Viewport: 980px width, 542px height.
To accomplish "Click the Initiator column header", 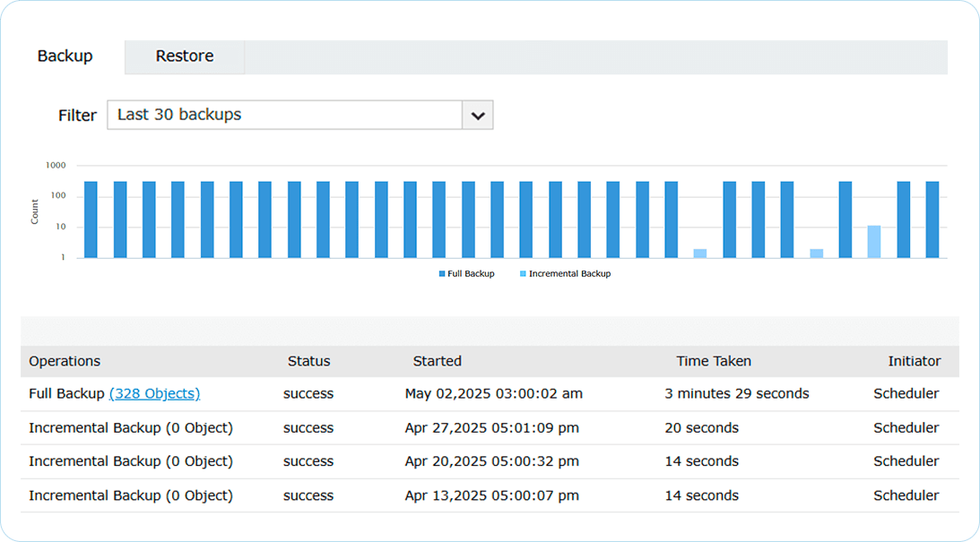I will point(915,361).
